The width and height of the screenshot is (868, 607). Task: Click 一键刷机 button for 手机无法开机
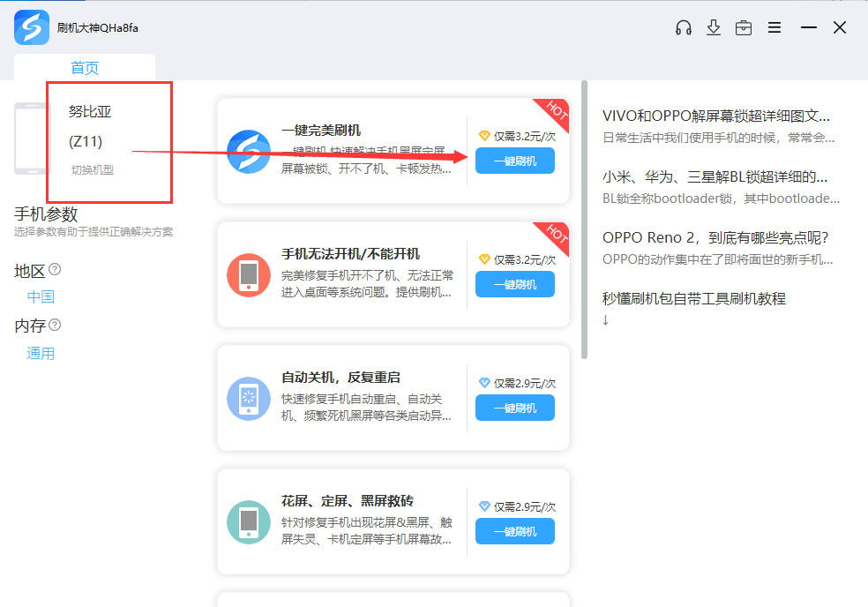515,285
